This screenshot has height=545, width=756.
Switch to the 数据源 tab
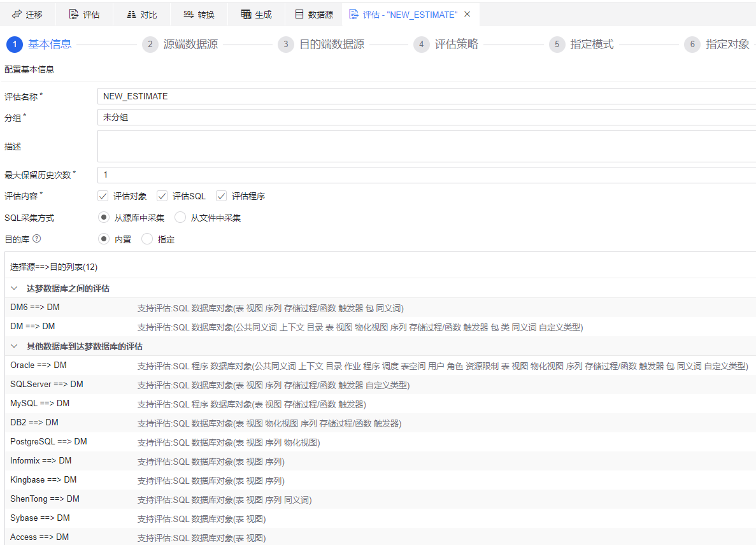point(314,15)
